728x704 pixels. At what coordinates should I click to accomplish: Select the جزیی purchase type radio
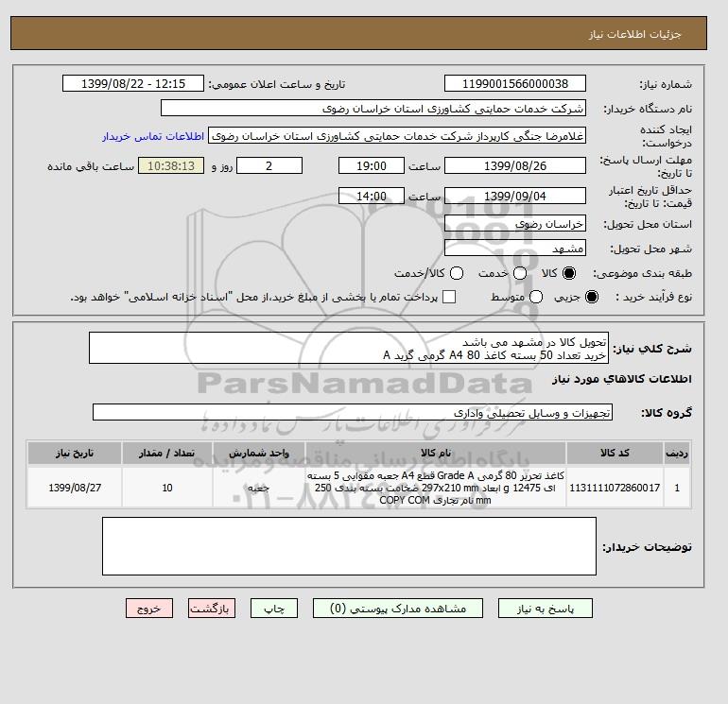tap(592, 297)
